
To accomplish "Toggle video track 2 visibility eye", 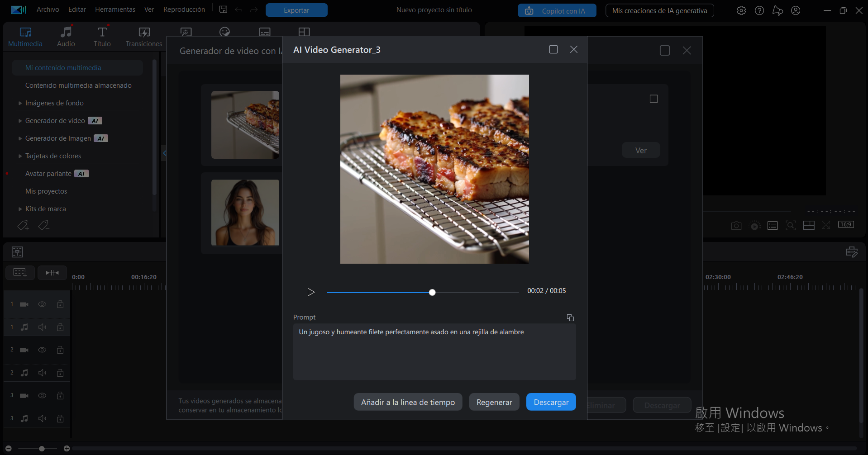I will (x=42, y=350).
